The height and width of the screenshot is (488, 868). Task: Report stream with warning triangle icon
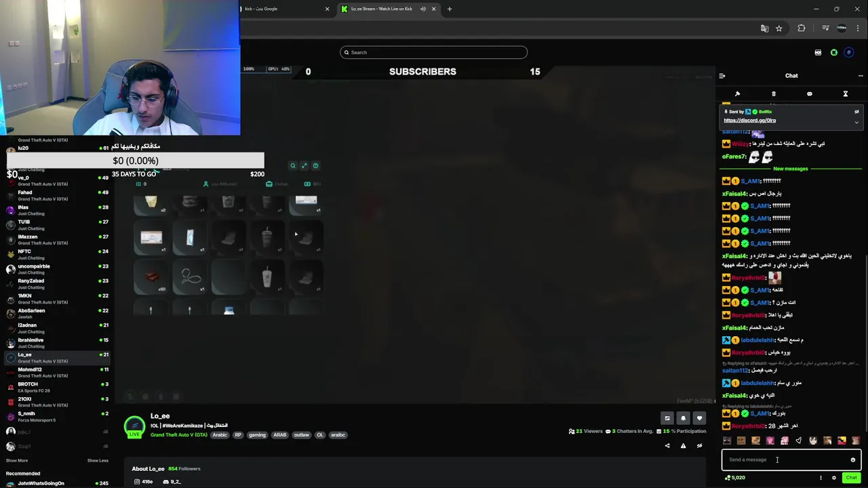point(683,446)
